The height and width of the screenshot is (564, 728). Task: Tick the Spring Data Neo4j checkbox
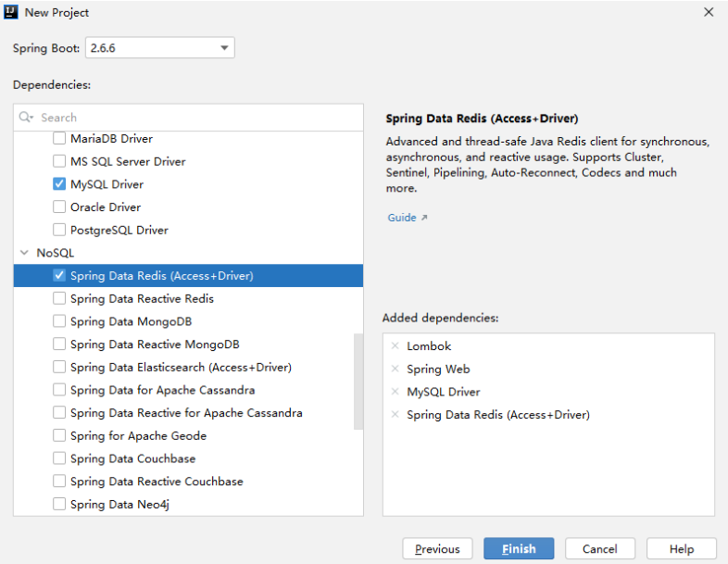tap(59, 504)
